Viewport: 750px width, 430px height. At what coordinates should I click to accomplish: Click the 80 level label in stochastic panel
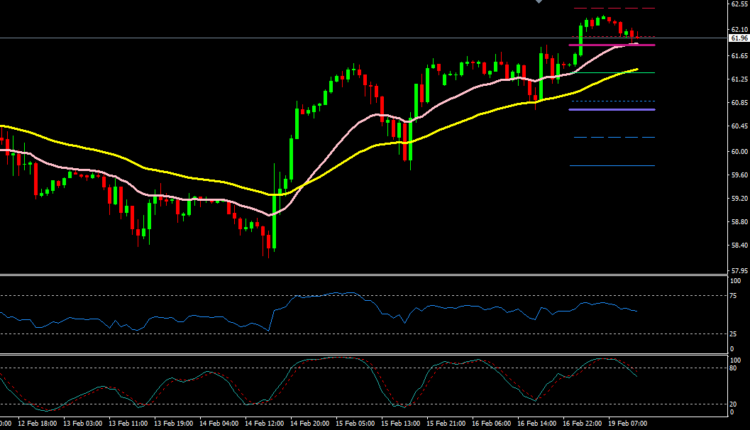click(x=737, y=369)
